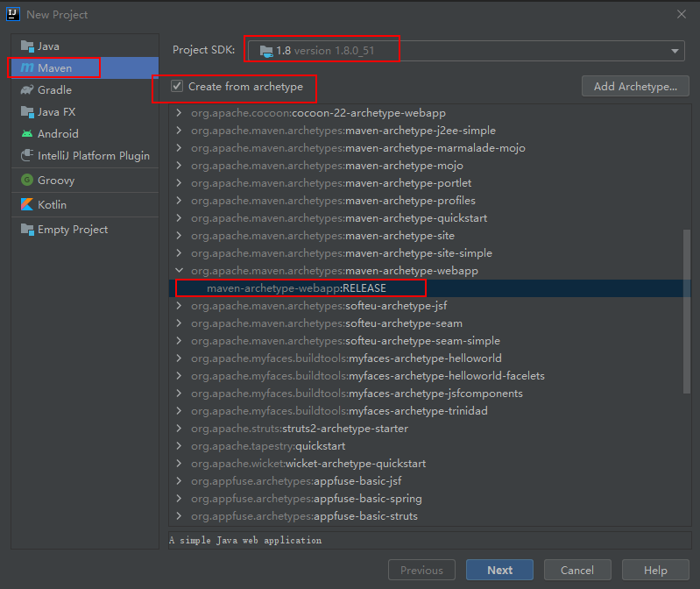Expand cocoon-22-archetype-webapp node

tap(179, 112)
